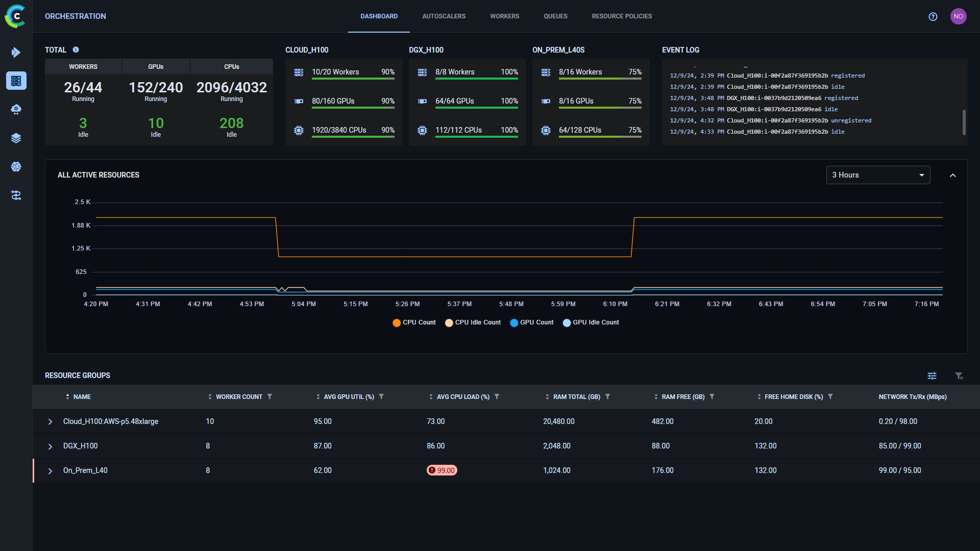Screen dimensions: 980x551
Task: Switch to the Workers tab
Action: [504, 16]
